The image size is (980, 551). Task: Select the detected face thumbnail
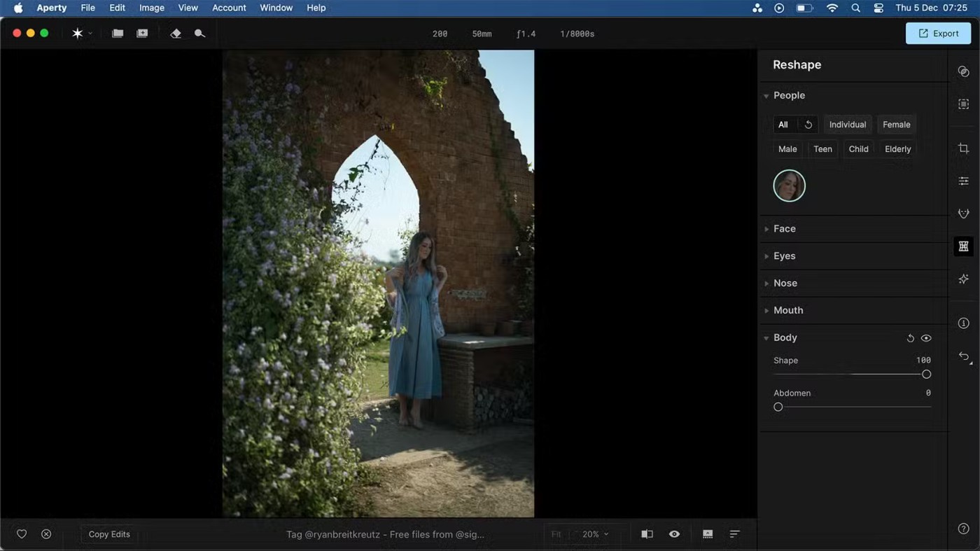[789, 186]
